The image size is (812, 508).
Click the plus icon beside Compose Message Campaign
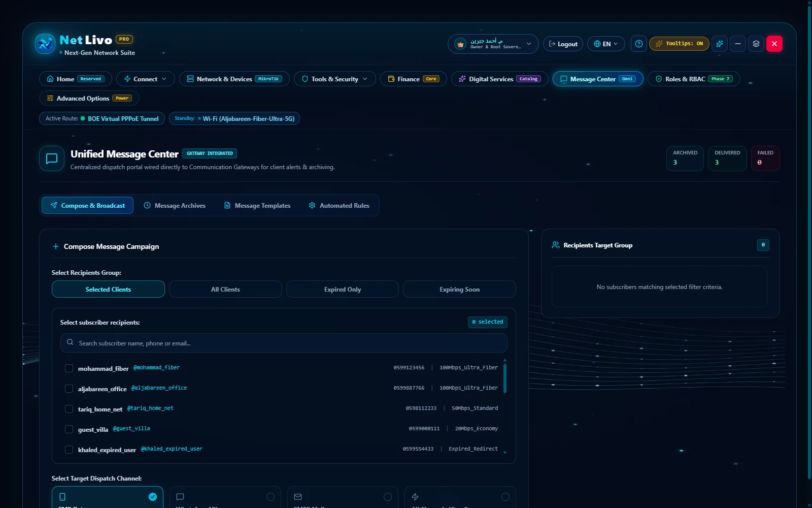pyautogui.click(x=56, y=246)
